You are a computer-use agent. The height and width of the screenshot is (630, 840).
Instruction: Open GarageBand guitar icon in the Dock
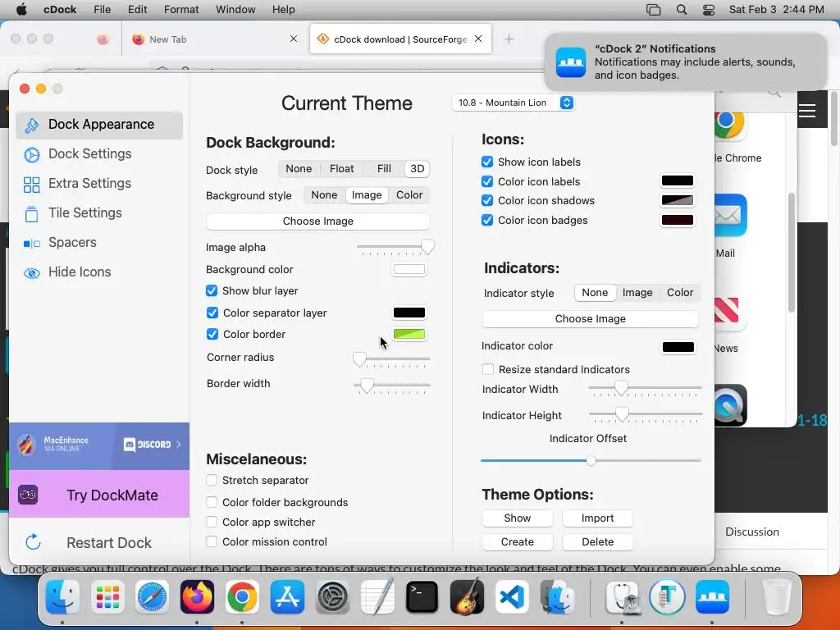[x=467, y=596]
